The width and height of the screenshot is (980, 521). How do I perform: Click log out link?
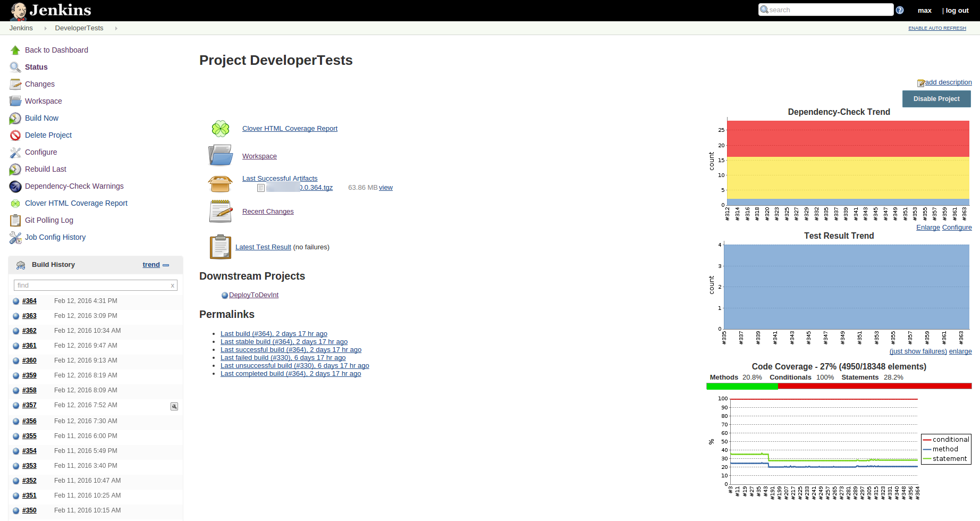(x=957, y=11)
